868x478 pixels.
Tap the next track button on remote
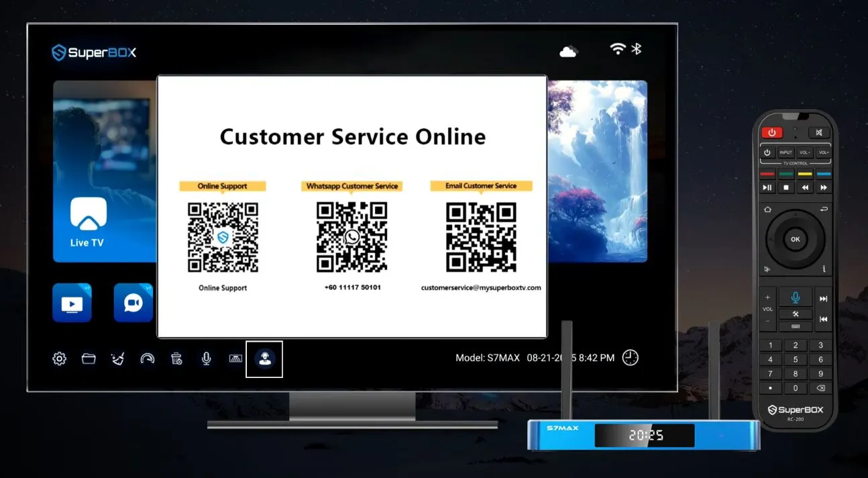pos(824,299)
